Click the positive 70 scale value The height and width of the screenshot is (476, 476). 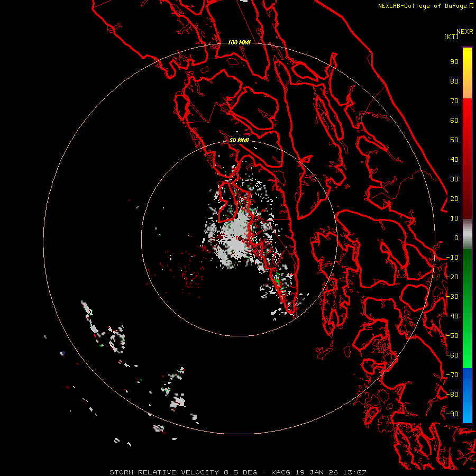(x=454, y=101)
